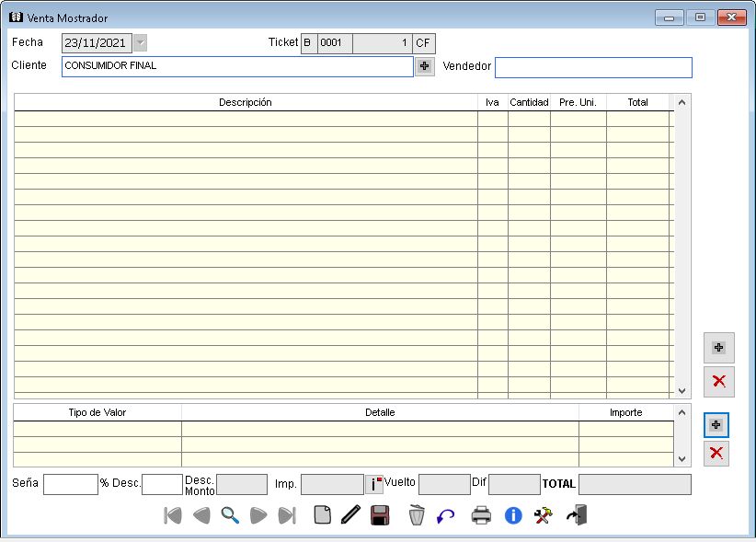Screen dimensions: 756x542
Task: Open the tools hammer and wrench icon
Action: [x=544, y=515]
